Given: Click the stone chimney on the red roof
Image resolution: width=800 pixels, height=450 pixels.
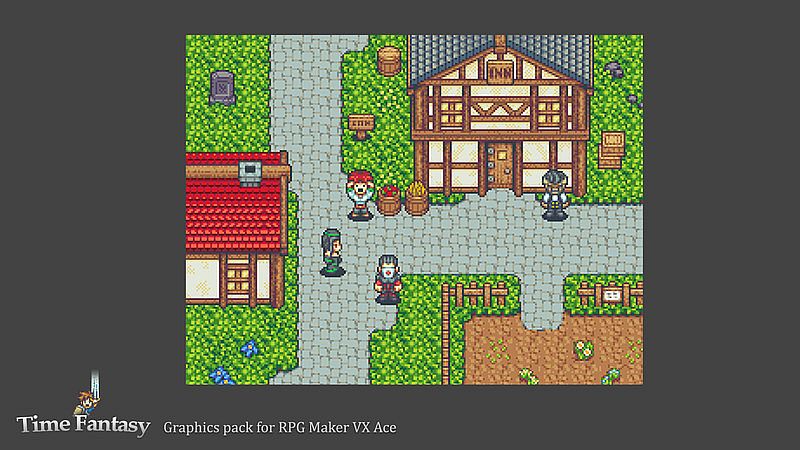Looking at the screenshot, I should 250,172.
